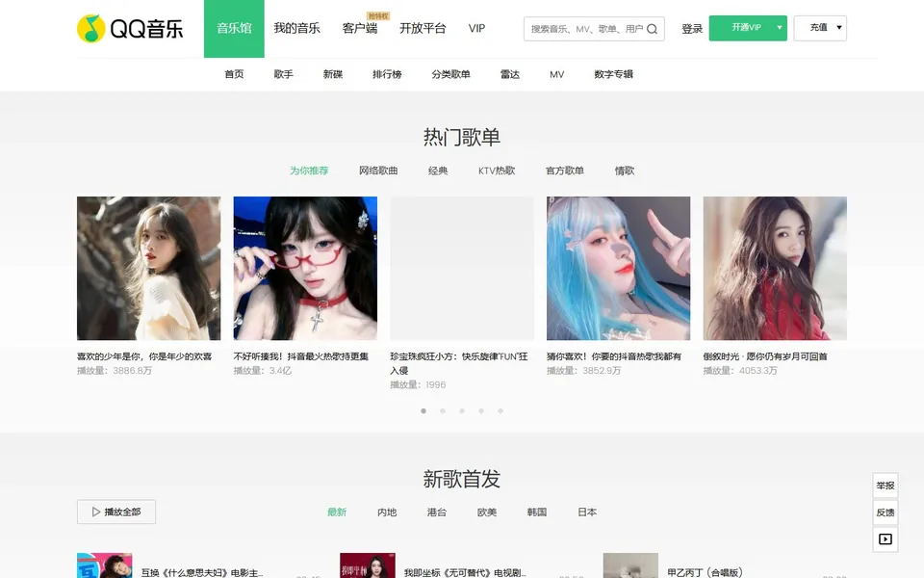Click the 甲乙丙丁 song cover thumbnail
924x578 pixels.
[x=630, y=565]
